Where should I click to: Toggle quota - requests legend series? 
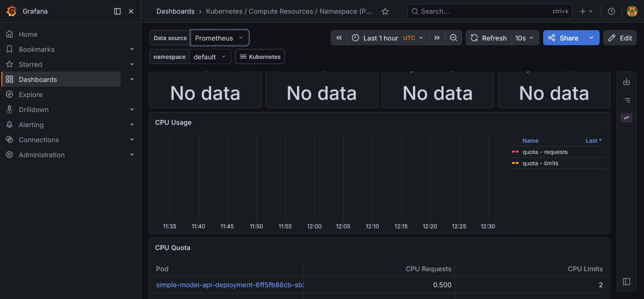pyautogui.click(x=545, y=152)
